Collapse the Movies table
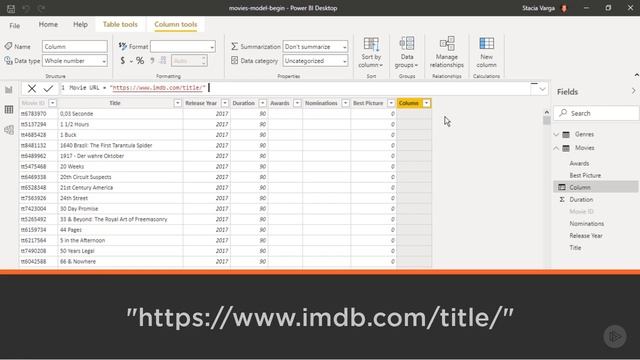 click(x=556, y=148)
